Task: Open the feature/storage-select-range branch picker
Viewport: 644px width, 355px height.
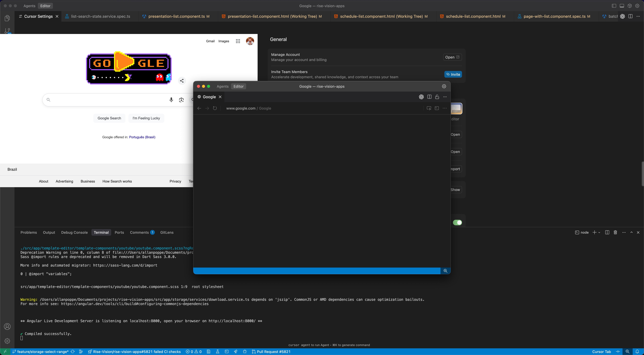Action: coord(43,352)
